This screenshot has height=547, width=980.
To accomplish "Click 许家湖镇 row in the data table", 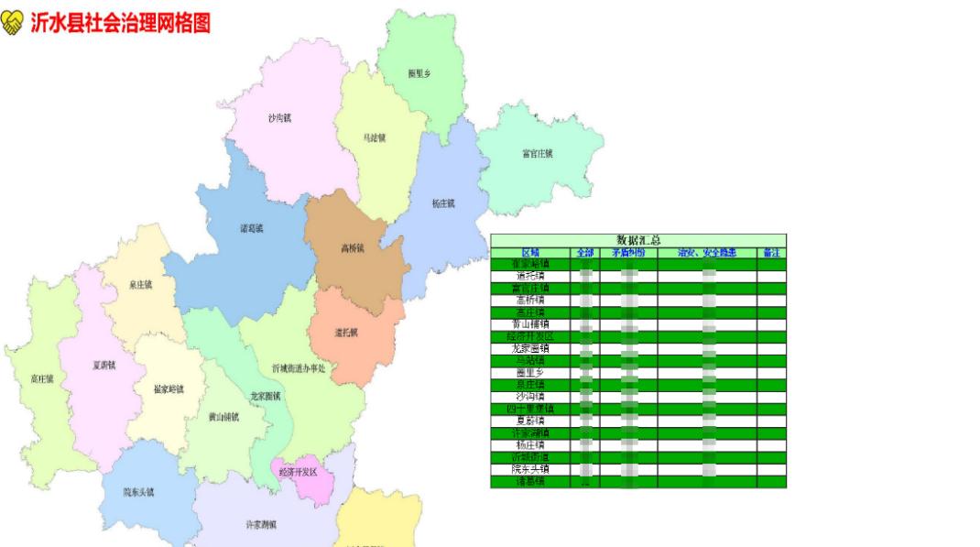I will coord(638,433).
